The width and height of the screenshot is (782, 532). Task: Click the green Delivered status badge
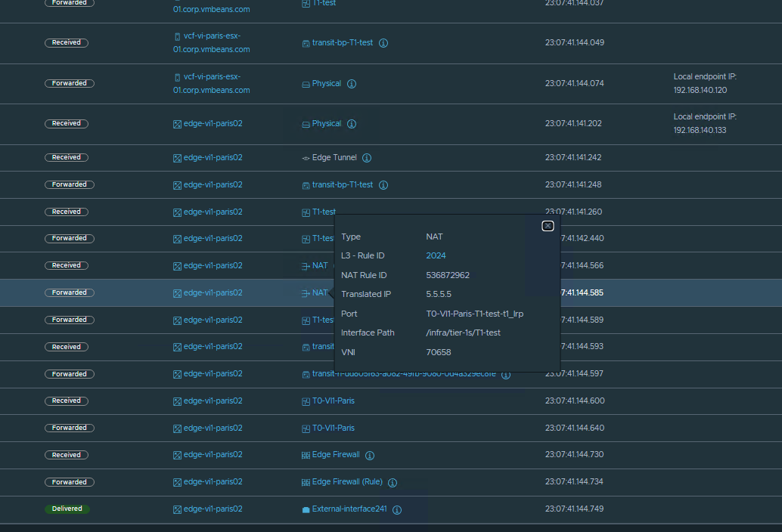click(x=67, y=509)
